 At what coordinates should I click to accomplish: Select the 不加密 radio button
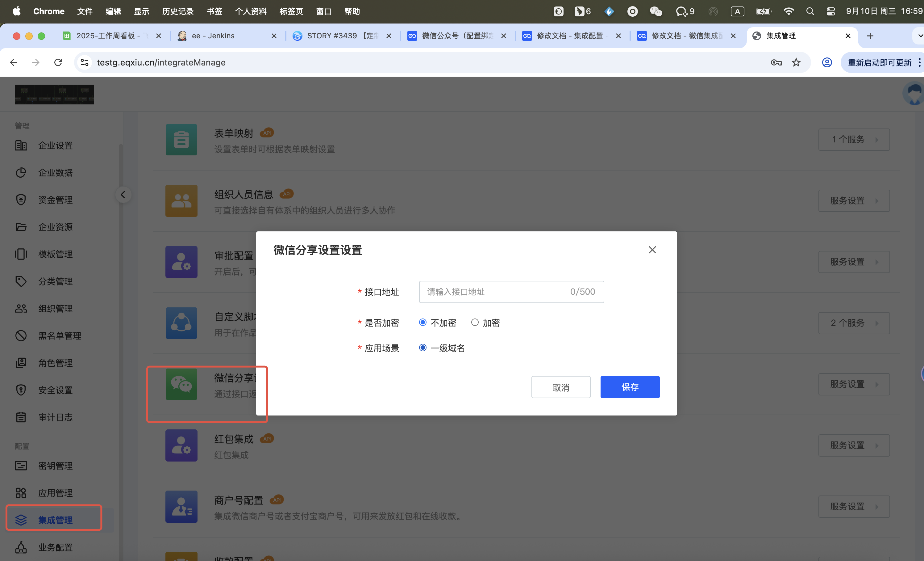click(422, 322)
